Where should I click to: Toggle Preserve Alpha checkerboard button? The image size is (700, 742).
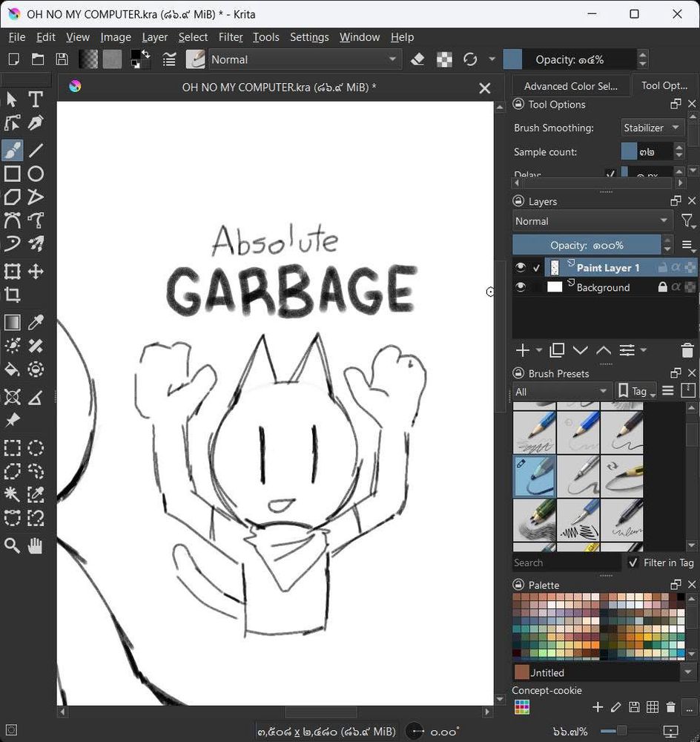click(x=444, y=59)
